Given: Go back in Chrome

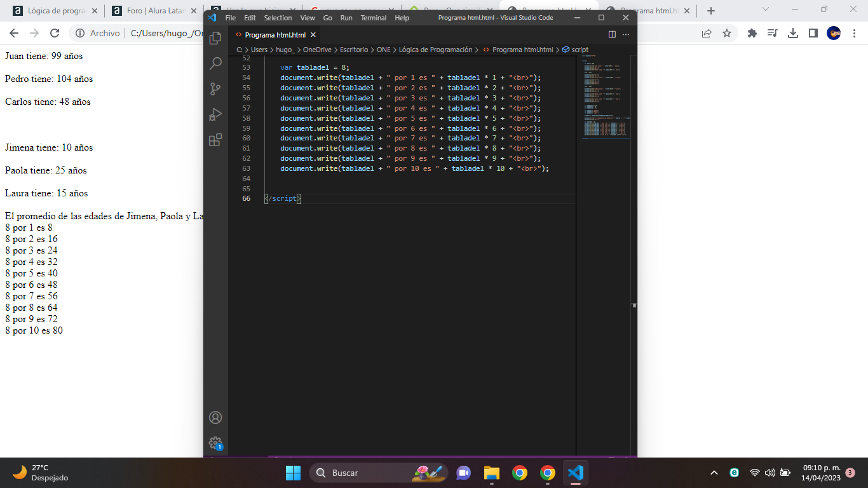Looking at the screenshot, I should [14, 33].
